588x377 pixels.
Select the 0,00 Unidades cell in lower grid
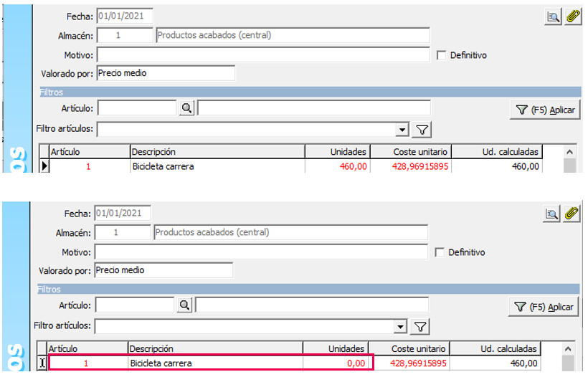point(336,363)
